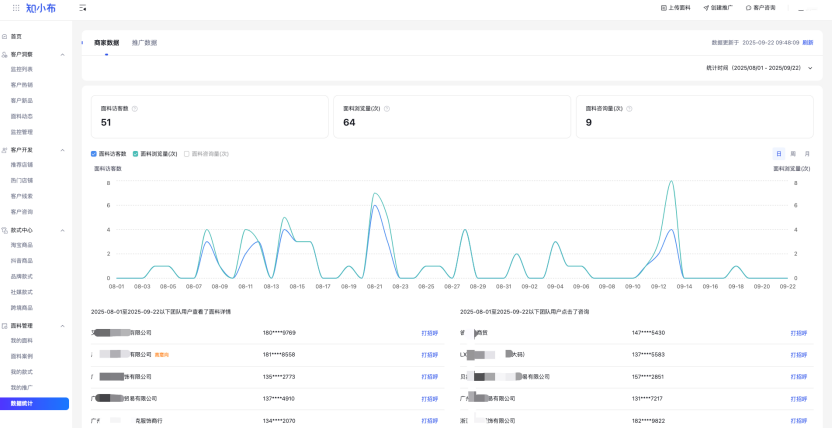Click the help icon beside 面料浏览量(次)
Screen dimensions: 832x428
click(387, 109)
